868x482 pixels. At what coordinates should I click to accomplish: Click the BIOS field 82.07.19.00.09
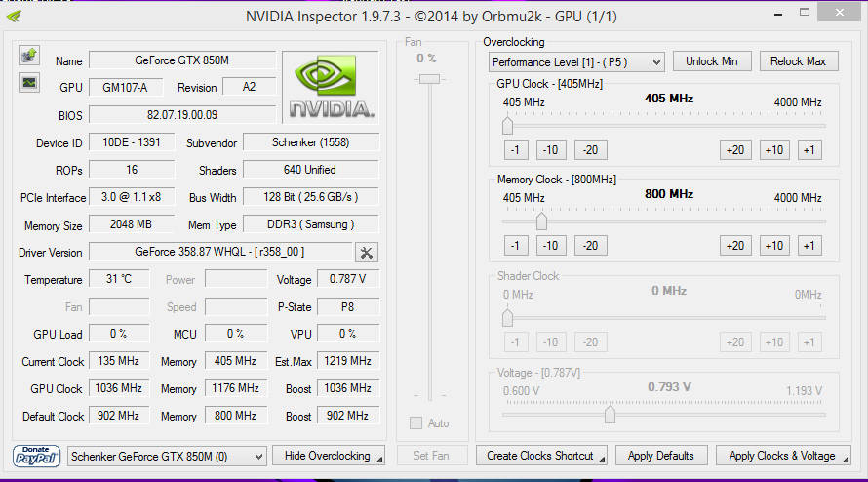(x=182, y=115)
